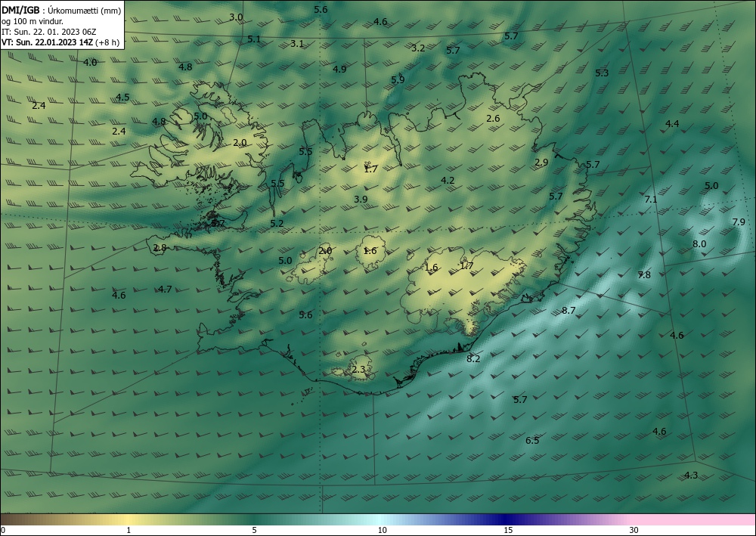Click the map value 4.2
This screenshot has height=536, width=756.
pos(448,180)
